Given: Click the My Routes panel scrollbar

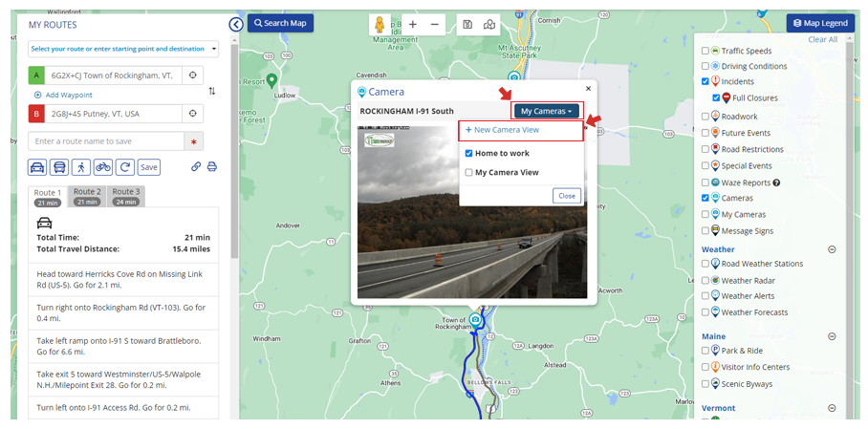Looking at the screenshot, I should click(x=235, y=152).
